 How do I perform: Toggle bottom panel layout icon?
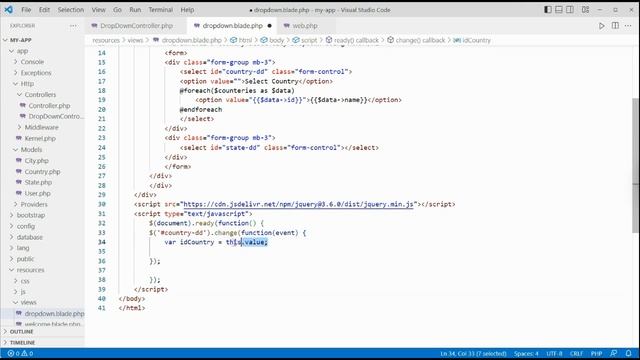(559, 9)
